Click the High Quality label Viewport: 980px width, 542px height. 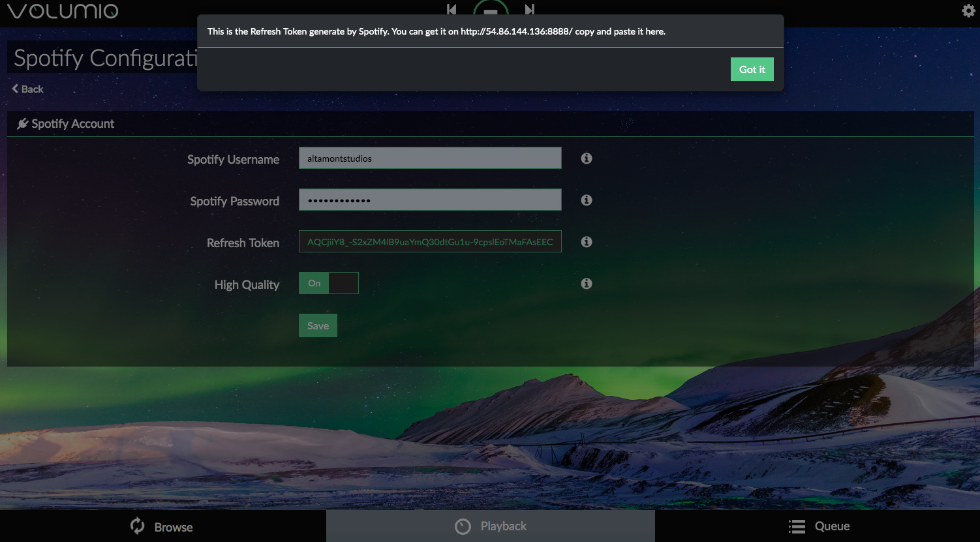[247, 284]
